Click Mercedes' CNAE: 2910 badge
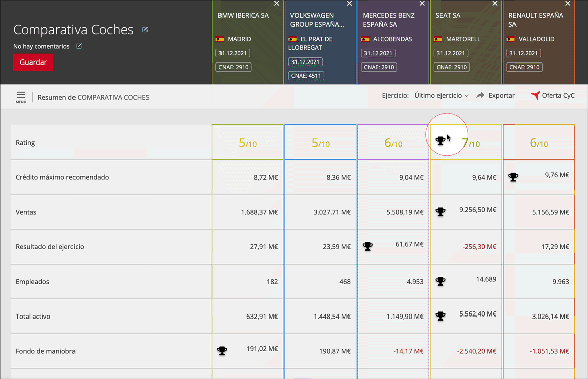Viewport: 588px width, 379px height. [379, 67]
